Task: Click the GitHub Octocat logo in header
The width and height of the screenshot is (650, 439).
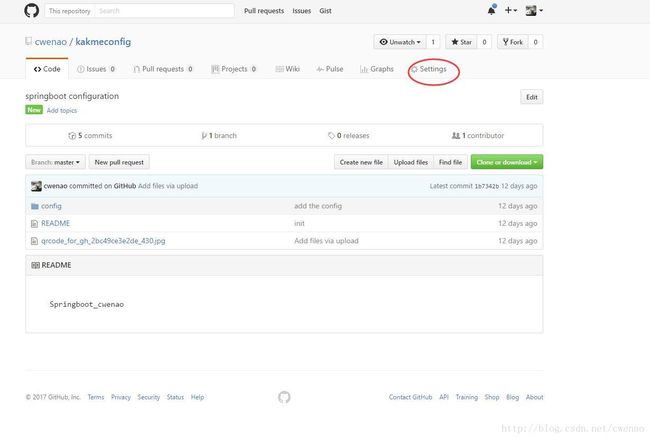Action: (x=31, y=11)
